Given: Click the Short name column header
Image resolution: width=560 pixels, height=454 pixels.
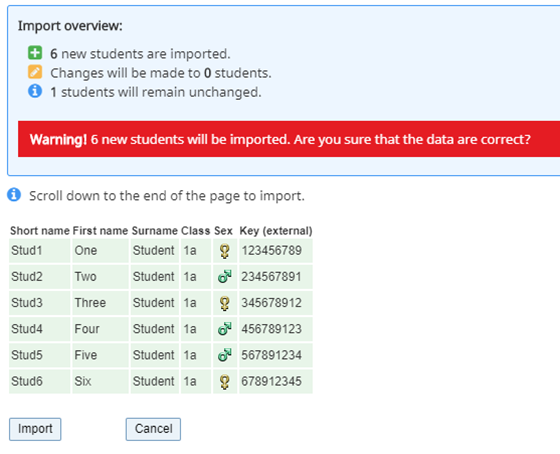Looking at the screenshot, I should tap(40, 231).
